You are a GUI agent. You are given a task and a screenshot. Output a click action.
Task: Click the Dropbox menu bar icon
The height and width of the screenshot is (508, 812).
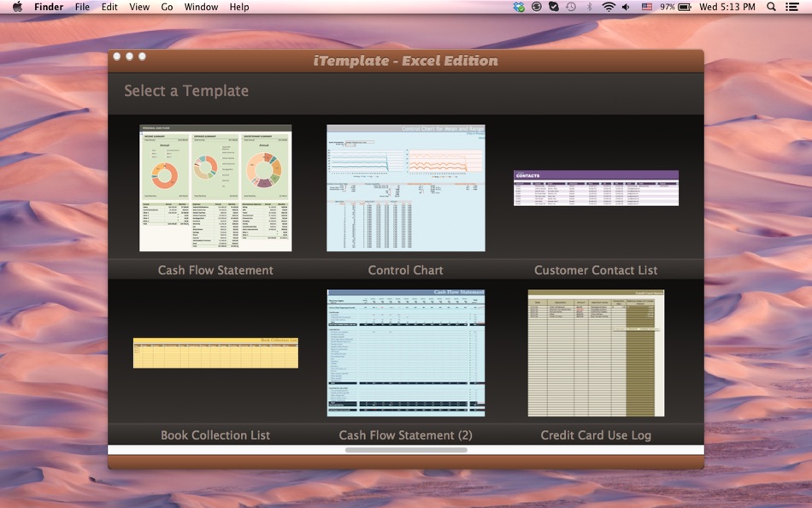pos(519,7)
